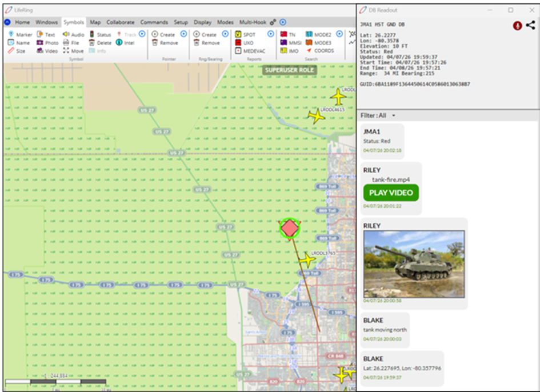This screenshot has width=540, height=392.
Task: Open the tank photo thumbnail from RILEY
Action: 414,263
